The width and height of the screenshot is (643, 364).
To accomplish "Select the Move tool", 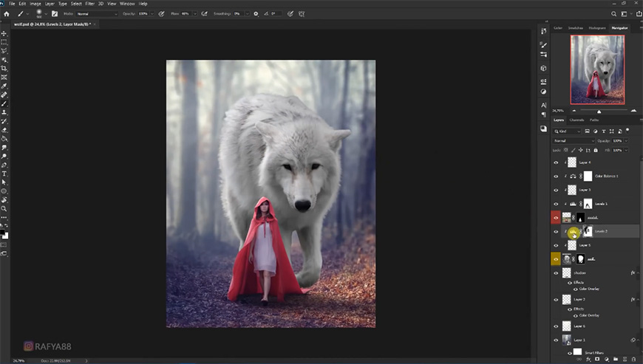I will tap(4, 33).
